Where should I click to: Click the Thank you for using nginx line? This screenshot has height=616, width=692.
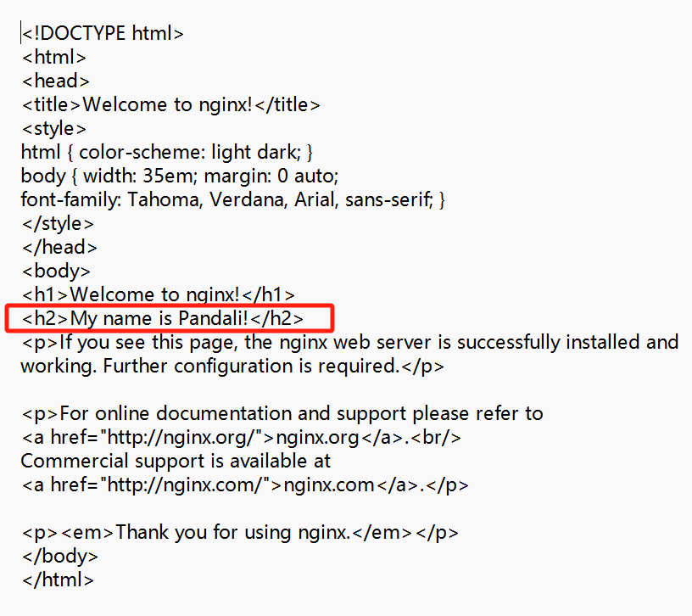[x=240, y=533]
